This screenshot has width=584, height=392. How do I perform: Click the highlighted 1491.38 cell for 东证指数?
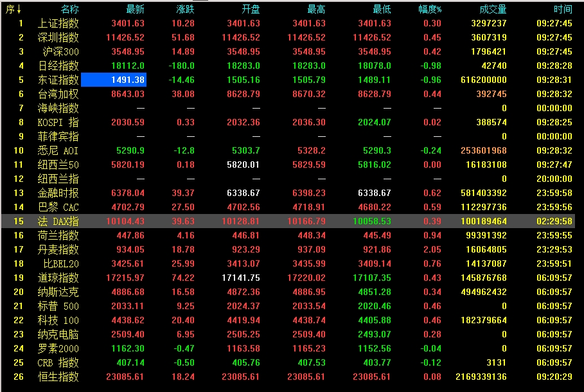point(114,80)
